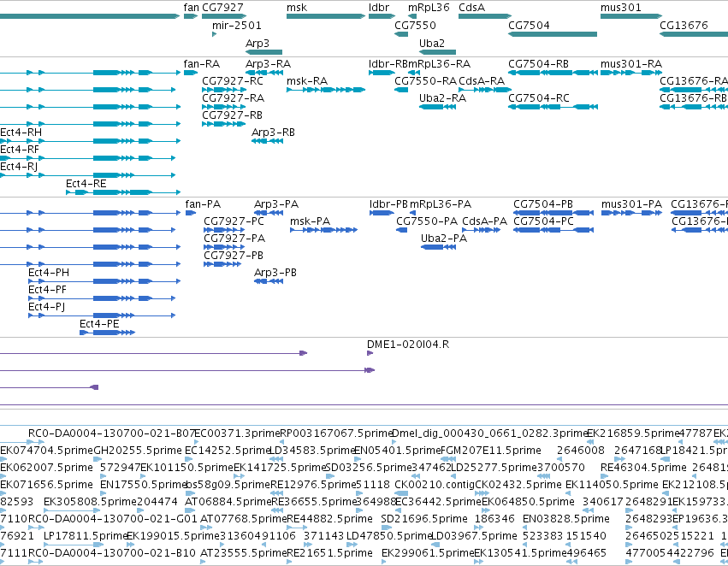Viewport: 728px width, 566px height.
Task: Click the ldbr-PB protein label
Action: [x=388, y=204]
